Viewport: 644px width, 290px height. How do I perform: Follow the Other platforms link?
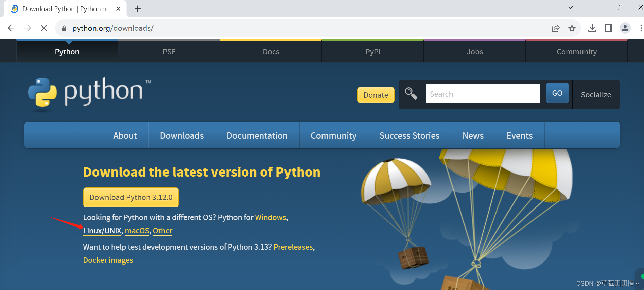click(x=162, y=231)
